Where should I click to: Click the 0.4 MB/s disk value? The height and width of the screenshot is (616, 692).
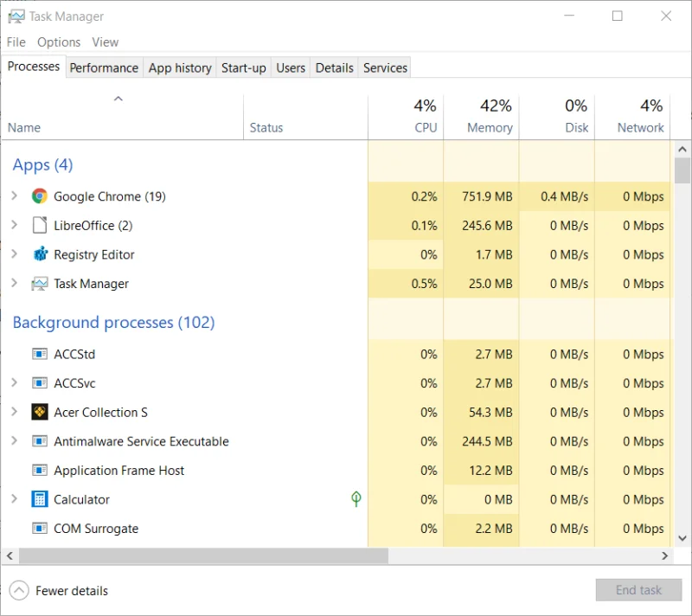coord(565,196)
